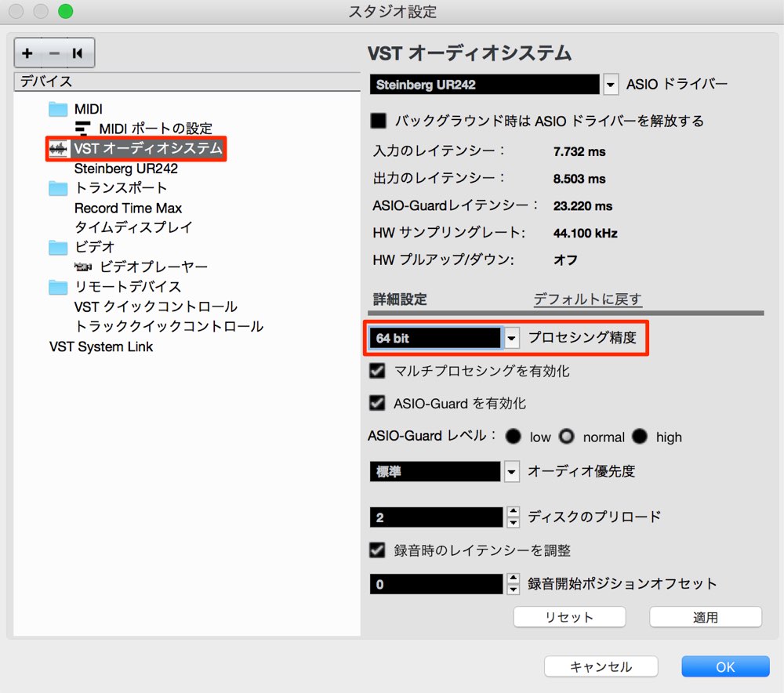This screenshot has width=784, height=693.
Task: Open VST クイックコントロール entry
Action: pyautogui.click(x=155, y=307)
